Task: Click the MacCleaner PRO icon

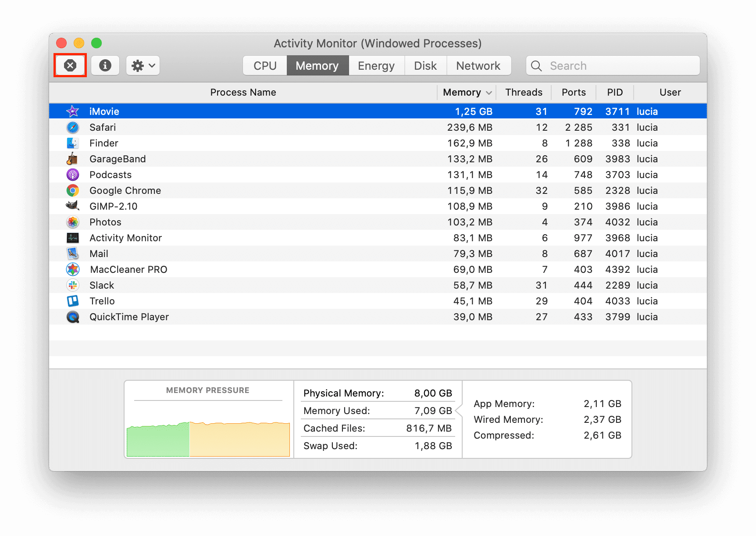Action: click(73, 269)
